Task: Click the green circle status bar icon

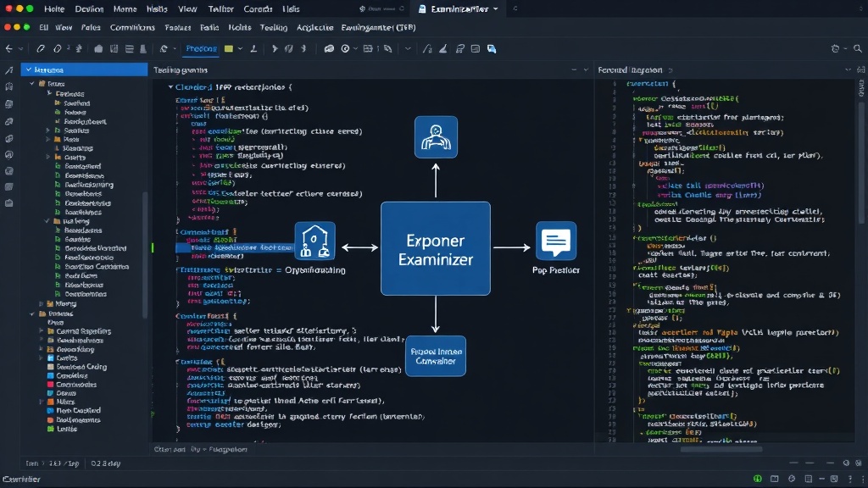Action: point(757,479)
